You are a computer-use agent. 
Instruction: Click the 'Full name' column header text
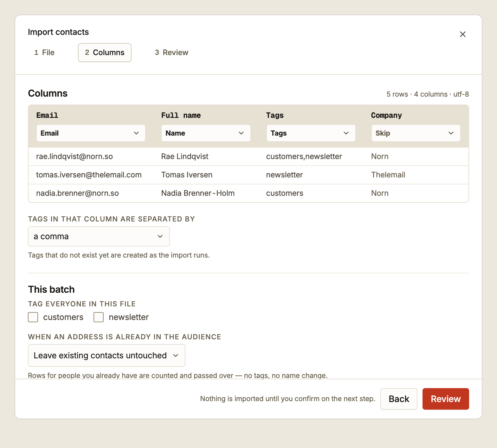181,115
